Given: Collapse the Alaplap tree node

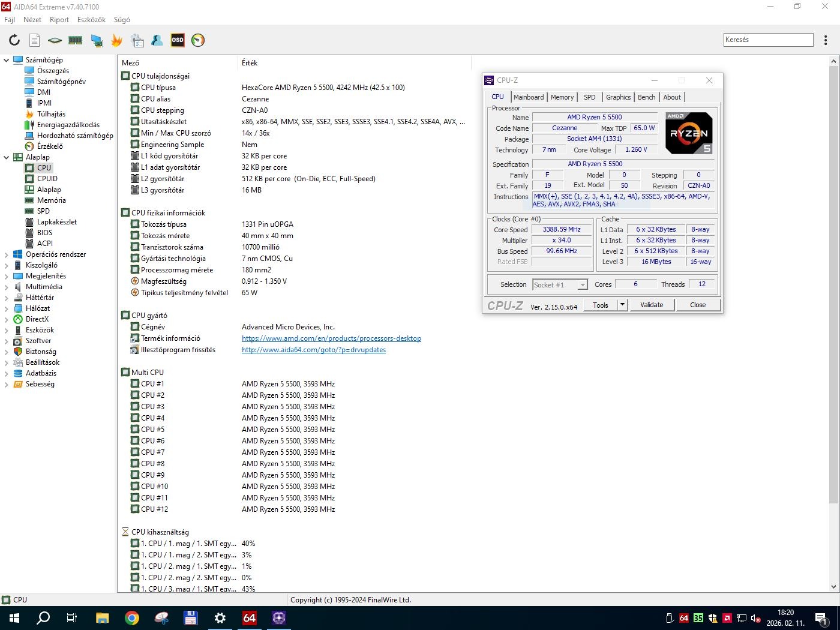Looking at the screenshot, I should tap(7, 157).
